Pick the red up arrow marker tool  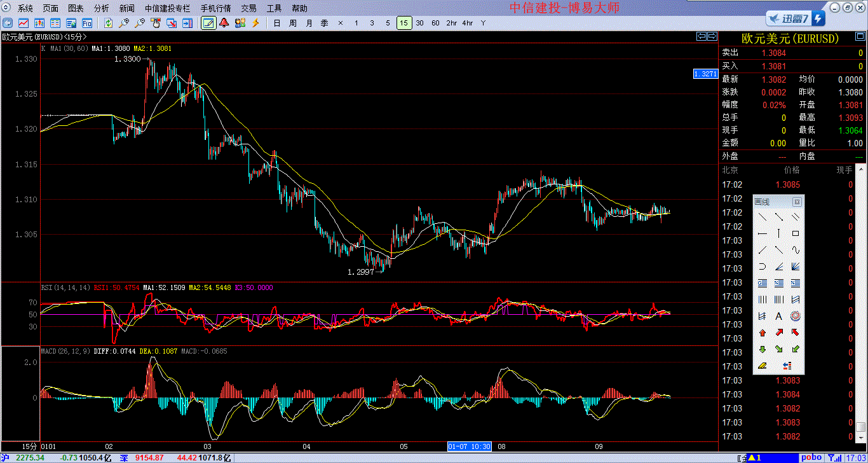coord(763,333)
